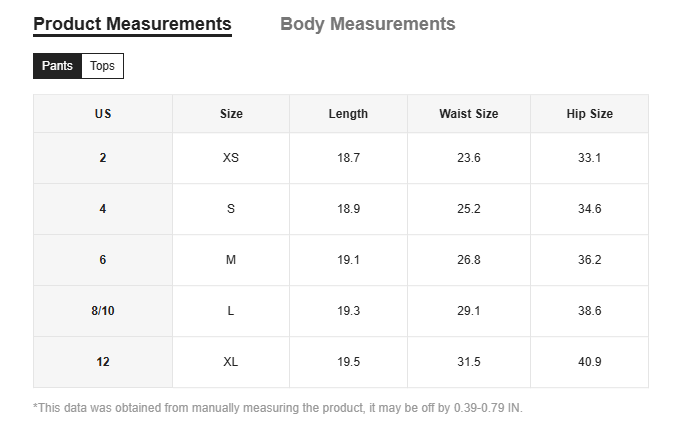Select the XL size cell
The width and height of the screenshot is (683, 441).
(x=231, y=362)
